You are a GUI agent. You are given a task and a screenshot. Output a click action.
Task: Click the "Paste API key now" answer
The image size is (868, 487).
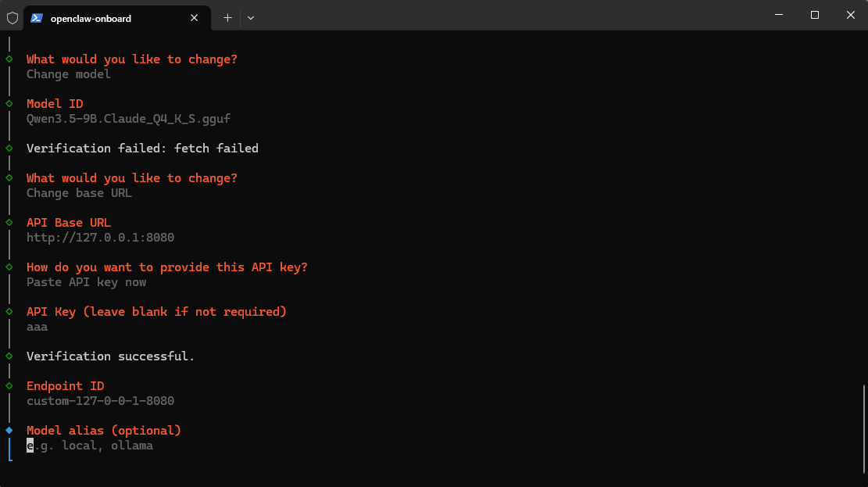tap(86, 282)
